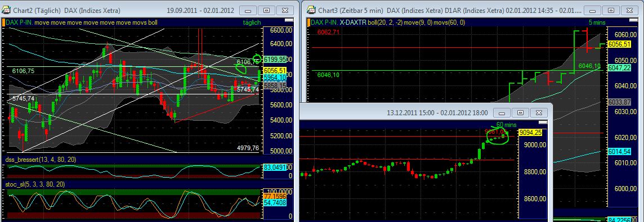Maximize the Chart2 window
Screen dimensions: 644x222
[x=267, y=10]
